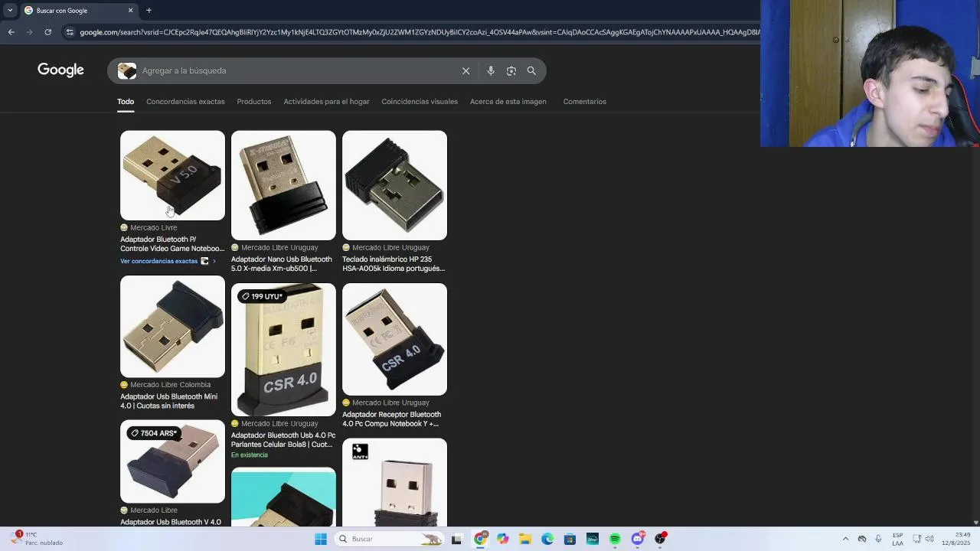Switch to Concordancias exactas tab
This screenshot has height=551, width=980.
(185, 102)
